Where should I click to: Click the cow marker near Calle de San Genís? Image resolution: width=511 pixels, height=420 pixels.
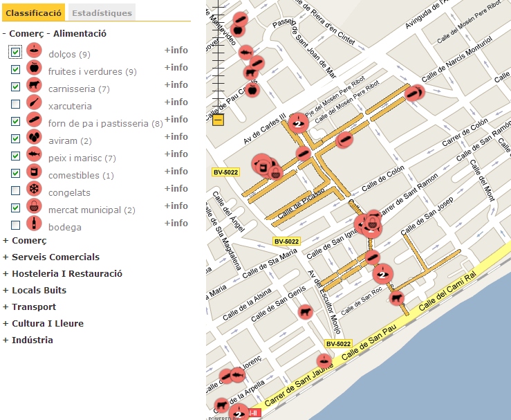(305, 311)
